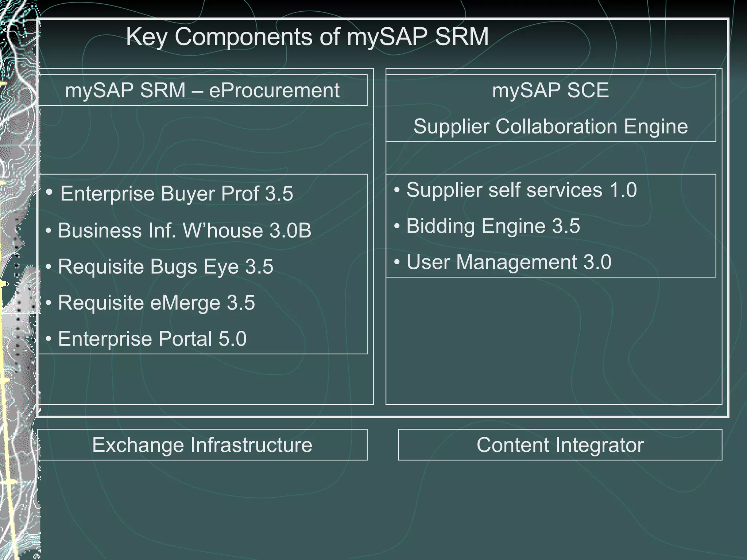
Task: Select the 'mySAP SRM – eProcurement' heading
Action: (x=202, y=90)
